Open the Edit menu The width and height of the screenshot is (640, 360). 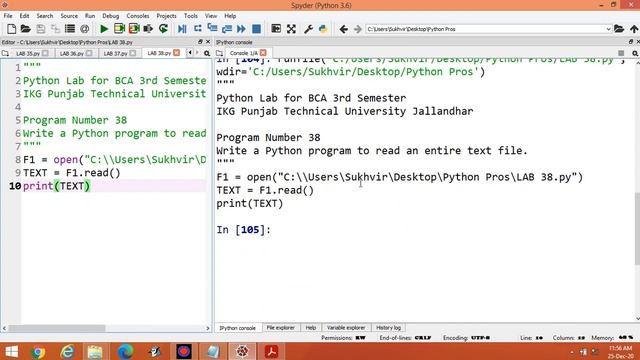[24, 16]
